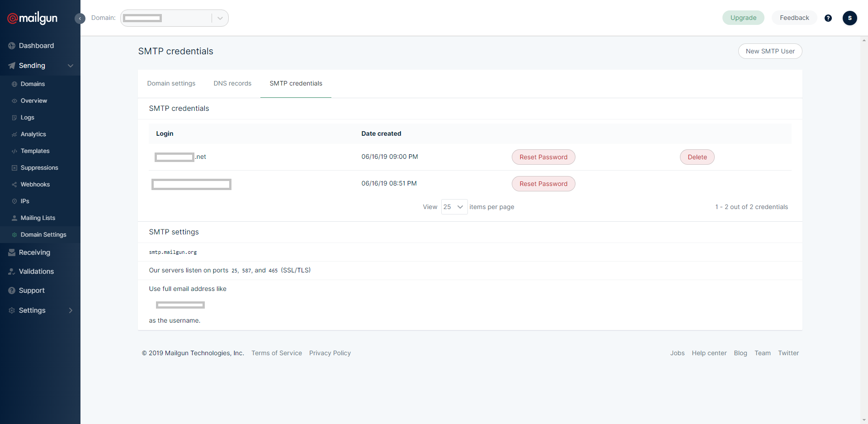Click the Support question icon

(12, 291)
